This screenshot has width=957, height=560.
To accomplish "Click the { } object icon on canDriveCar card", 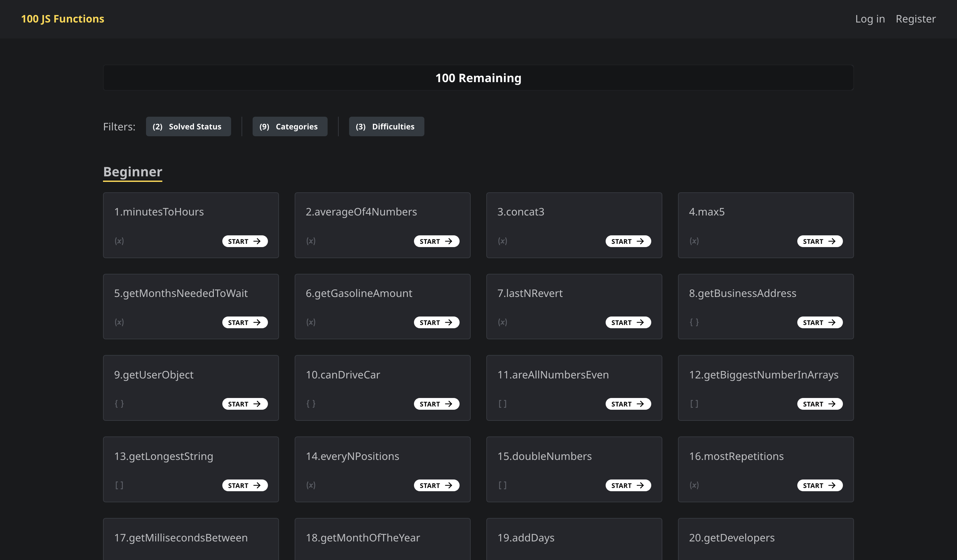I will [311, 404].
